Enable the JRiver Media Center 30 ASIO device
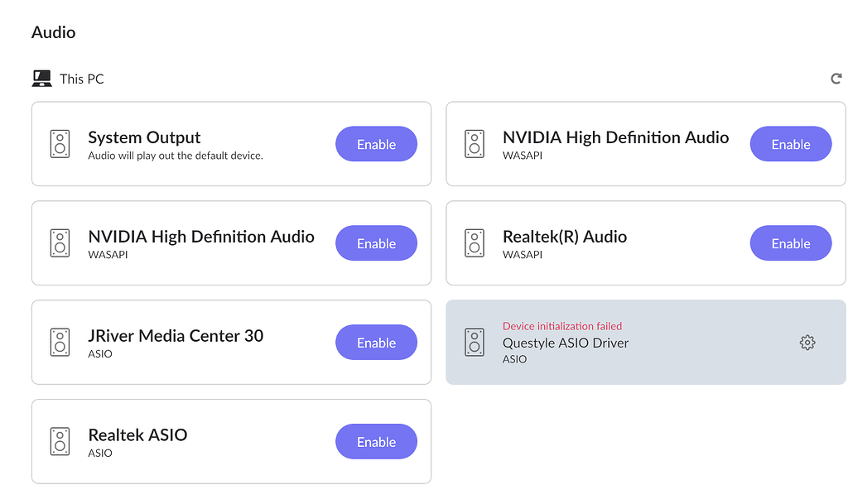This screenshot has height=504, width=848. click(x=376, y=342)
